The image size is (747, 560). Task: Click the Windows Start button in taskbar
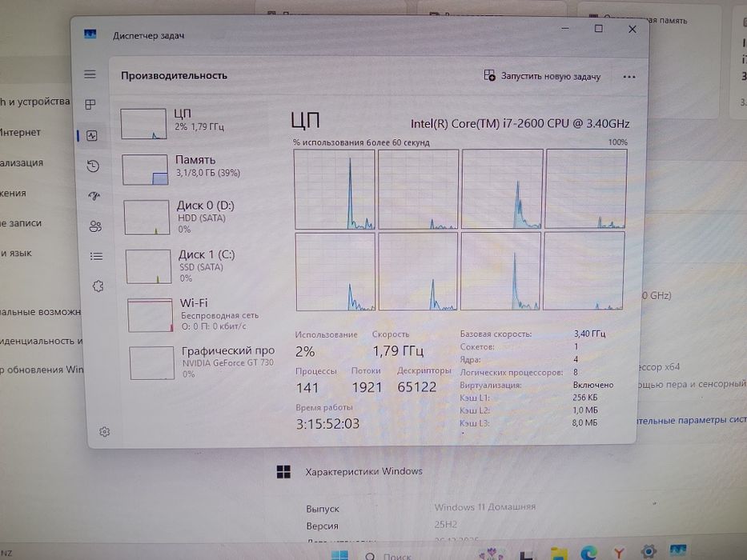[x=339, y=555]
